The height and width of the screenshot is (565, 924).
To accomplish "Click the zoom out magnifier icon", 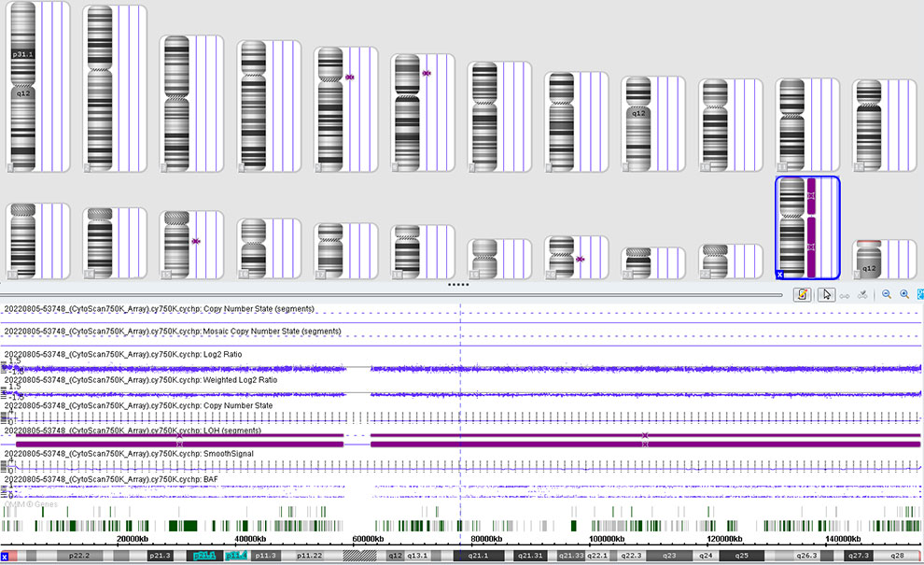I will (x=887, y=294).
